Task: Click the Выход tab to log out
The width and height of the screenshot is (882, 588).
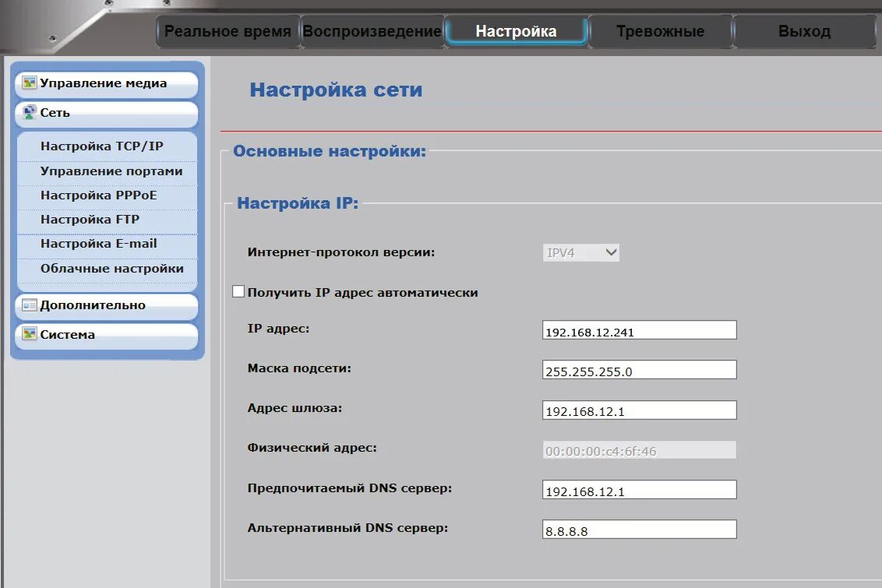Action: coord(804,31)
